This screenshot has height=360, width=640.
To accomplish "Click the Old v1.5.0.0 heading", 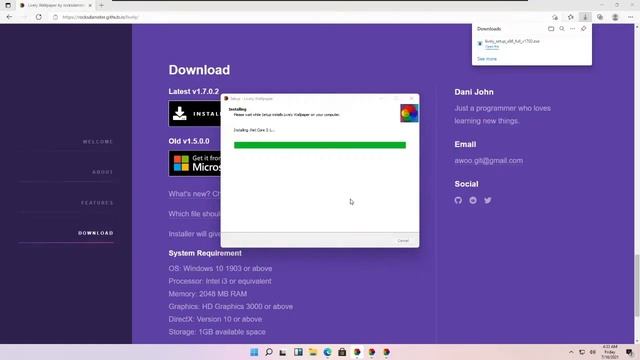I will 189,141.
